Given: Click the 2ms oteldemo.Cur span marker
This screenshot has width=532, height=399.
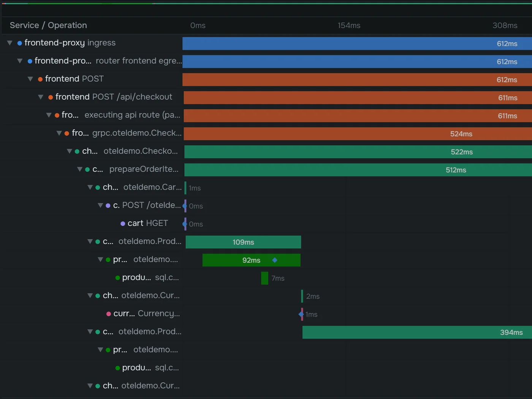Looking at the screenshot, I should pyautogui.click(x=302, y=296).
